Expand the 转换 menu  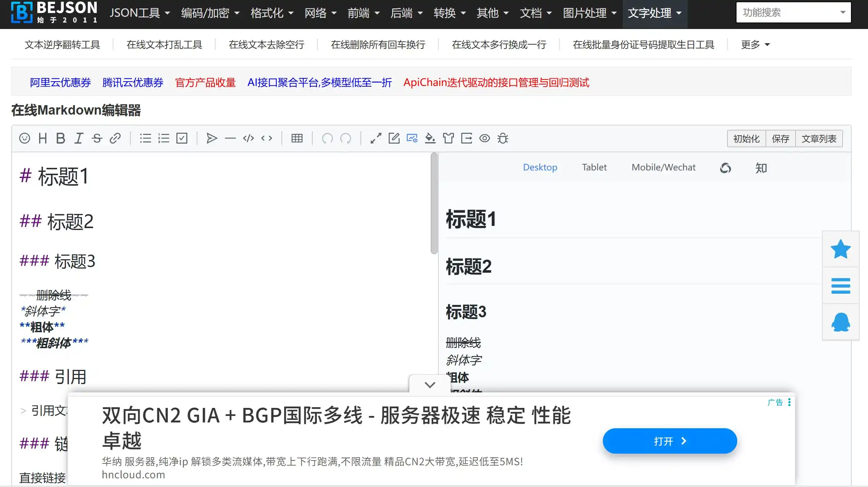pos(450,13)
